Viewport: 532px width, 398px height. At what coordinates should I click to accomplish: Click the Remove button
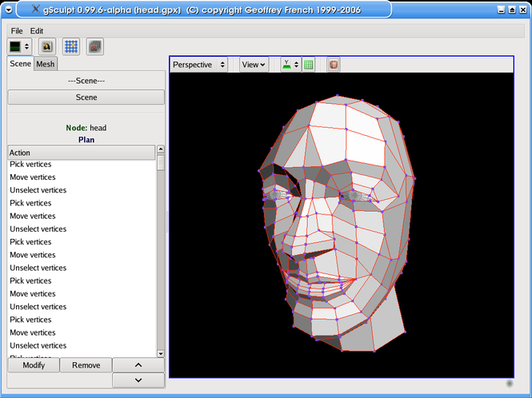[86, 365]
